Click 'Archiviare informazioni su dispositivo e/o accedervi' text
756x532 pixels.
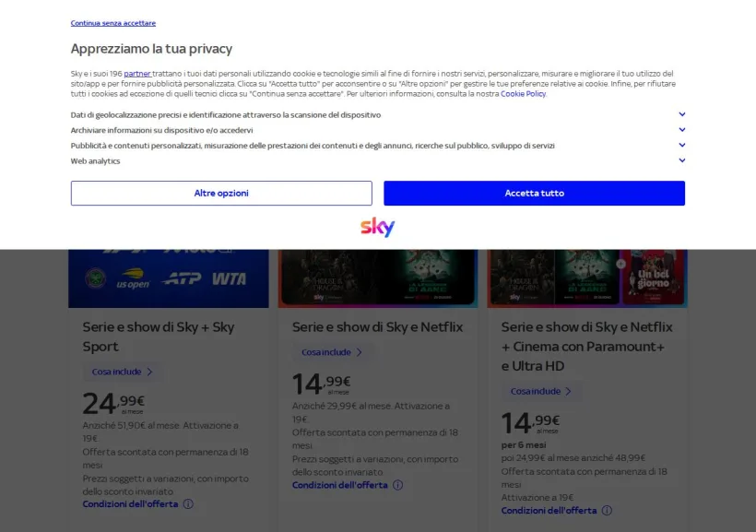pyautogui.click(x=161, y=130)
